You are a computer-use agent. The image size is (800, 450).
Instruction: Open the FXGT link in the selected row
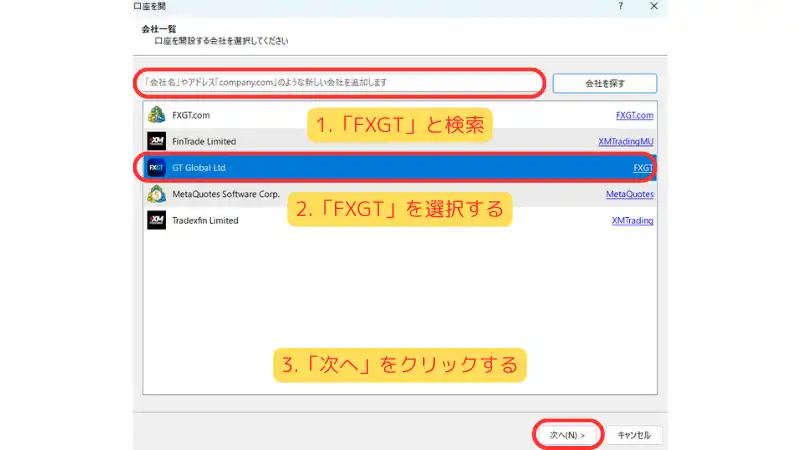(643, 168)
